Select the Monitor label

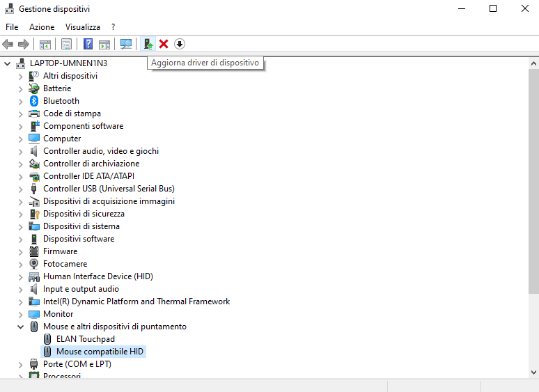(58, 314)
